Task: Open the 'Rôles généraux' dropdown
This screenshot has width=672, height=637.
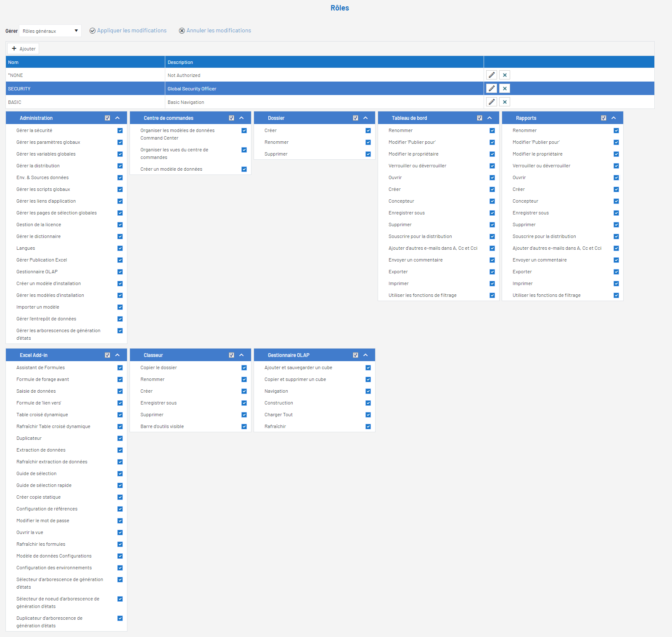Action: 50,31
